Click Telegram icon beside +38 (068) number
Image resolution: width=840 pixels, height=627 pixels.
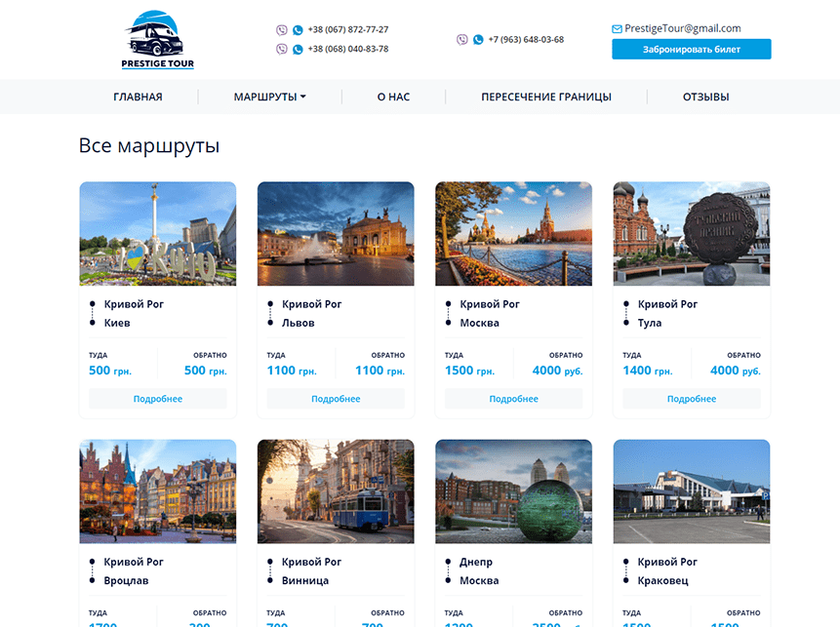click(298, 49)
